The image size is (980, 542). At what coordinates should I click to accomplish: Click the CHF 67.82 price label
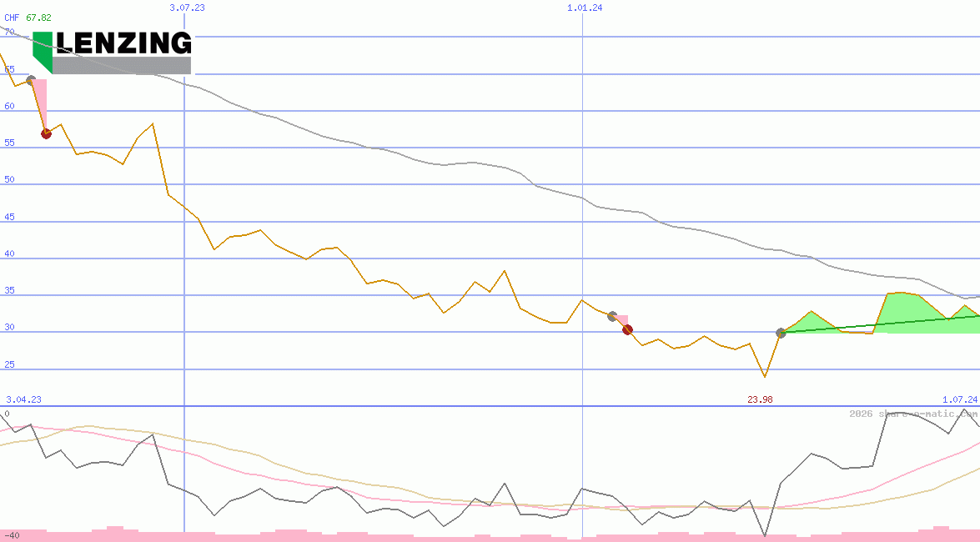pyautogui.click(x=28, y=18)
